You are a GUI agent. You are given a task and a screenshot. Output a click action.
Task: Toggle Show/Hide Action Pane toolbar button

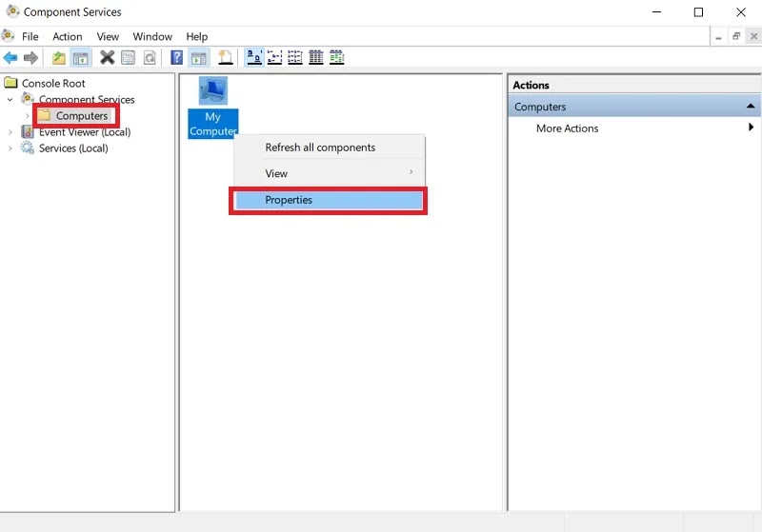coord(199,58)
